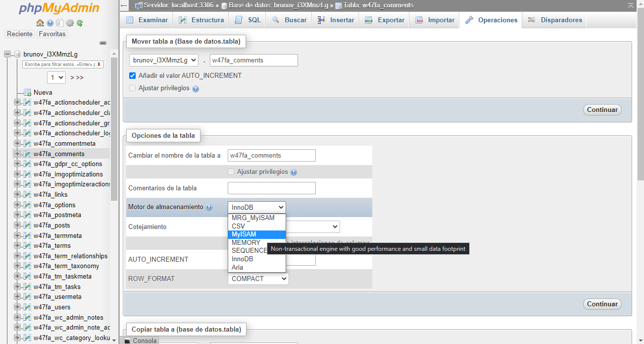Viewport: 644px width, 344px height.
Task: Select MyISAM from storage engine list
Action: click(x=257, y=234)
